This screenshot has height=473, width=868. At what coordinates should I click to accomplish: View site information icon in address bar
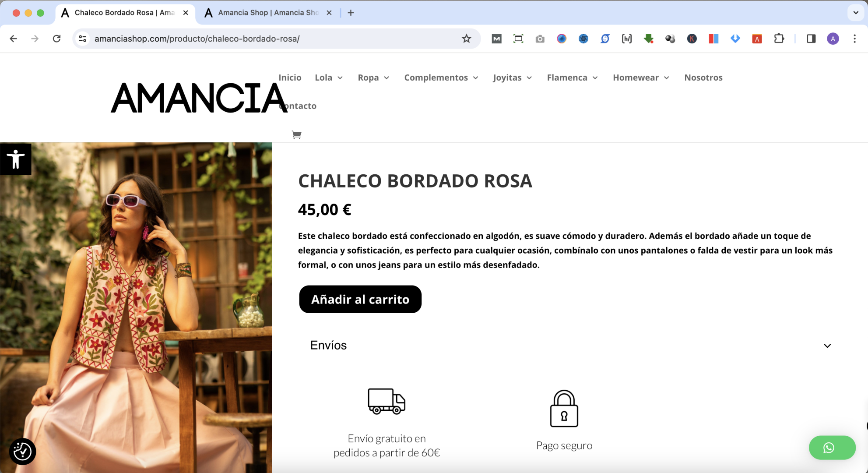tap(82, 39)
